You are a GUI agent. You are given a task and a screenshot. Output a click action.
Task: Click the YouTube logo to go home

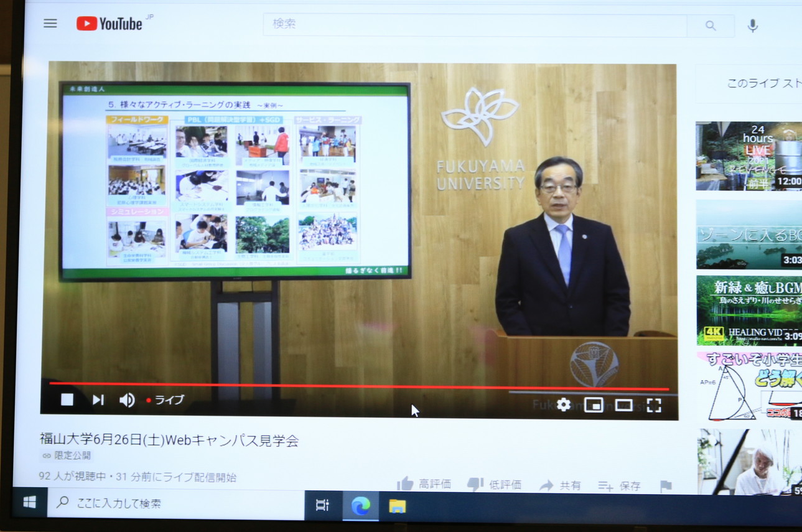point(110,24)
